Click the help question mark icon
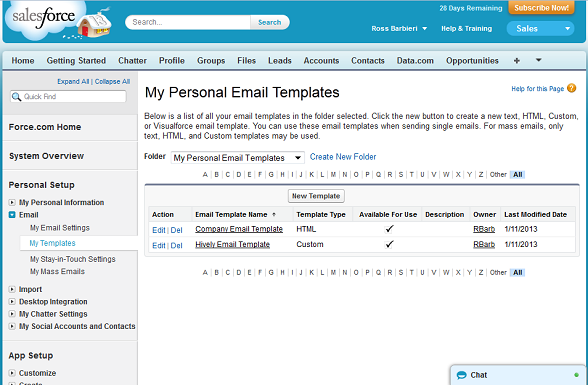This screenshot has width=588, height=385. tap(572, 88)
